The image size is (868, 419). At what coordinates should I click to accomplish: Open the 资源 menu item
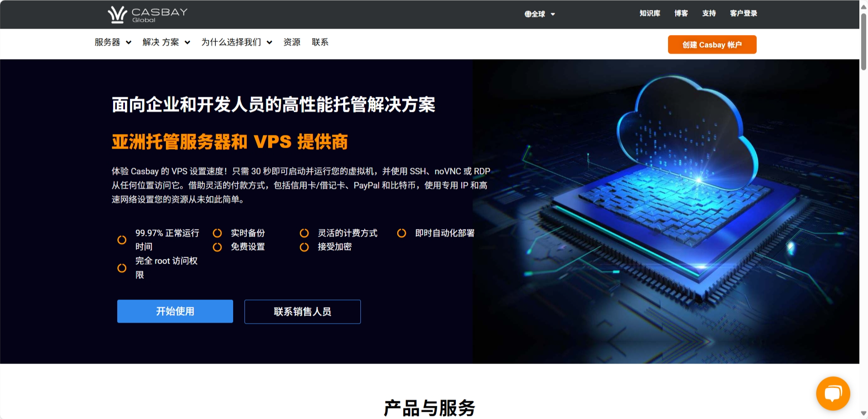coord(292,42)
